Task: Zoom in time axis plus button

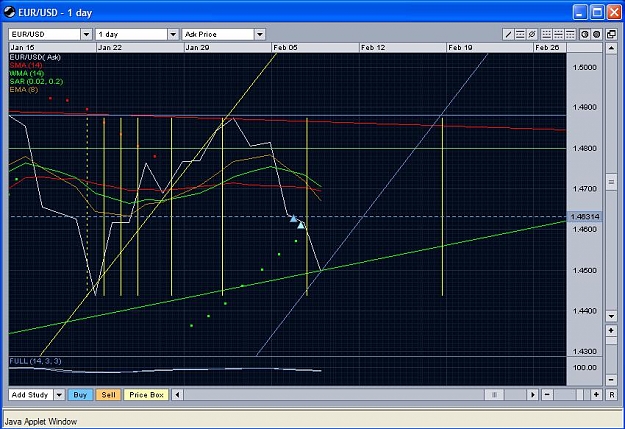Action: point(596,395)
